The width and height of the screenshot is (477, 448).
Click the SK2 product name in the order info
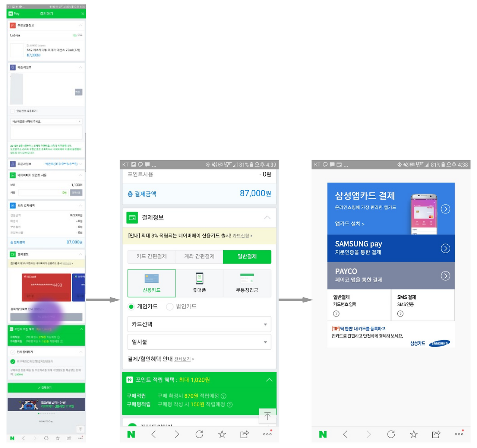click(53, 50)
